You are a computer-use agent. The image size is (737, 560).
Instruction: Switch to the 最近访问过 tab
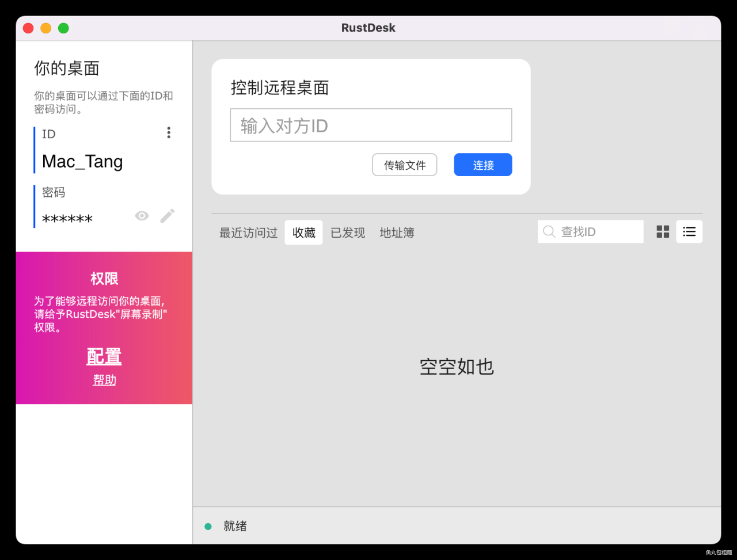point(248,232)
